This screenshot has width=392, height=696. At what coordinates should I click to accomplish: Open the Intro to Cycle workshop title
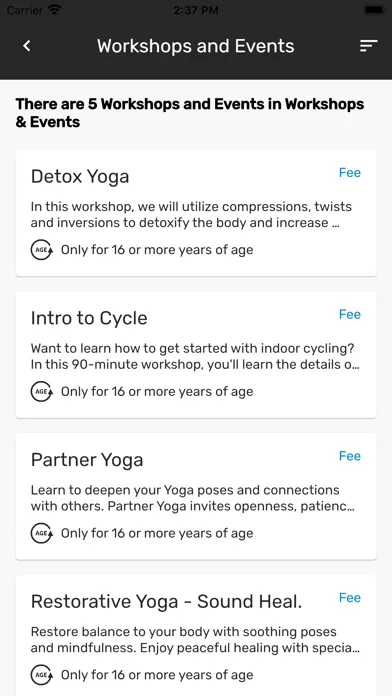(x=89, y=318)
